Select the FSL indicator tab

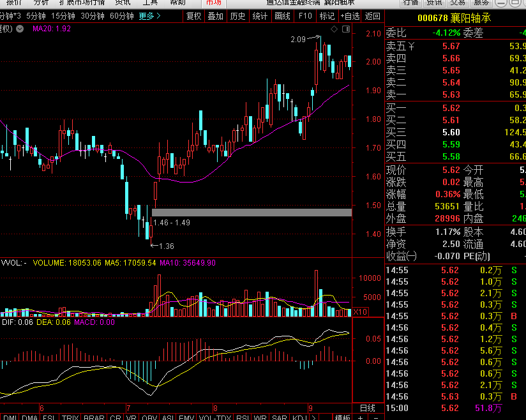49,417
